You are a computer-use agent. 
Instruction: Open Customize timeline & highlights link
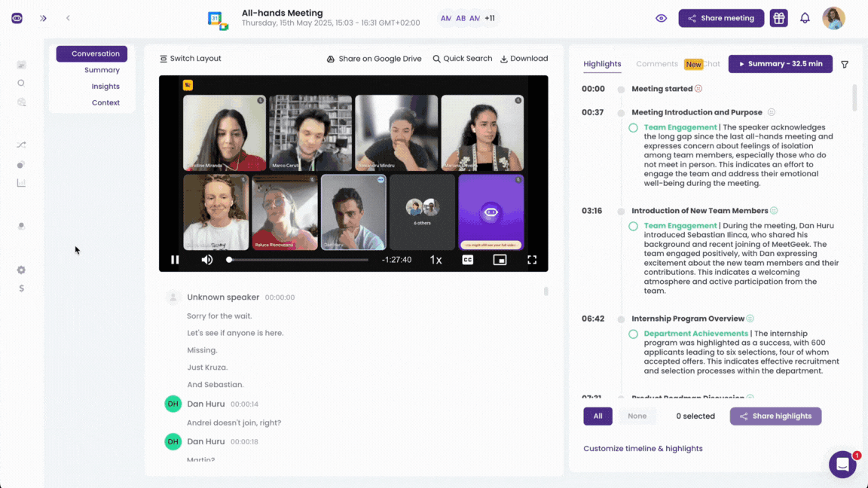[643, 448]
